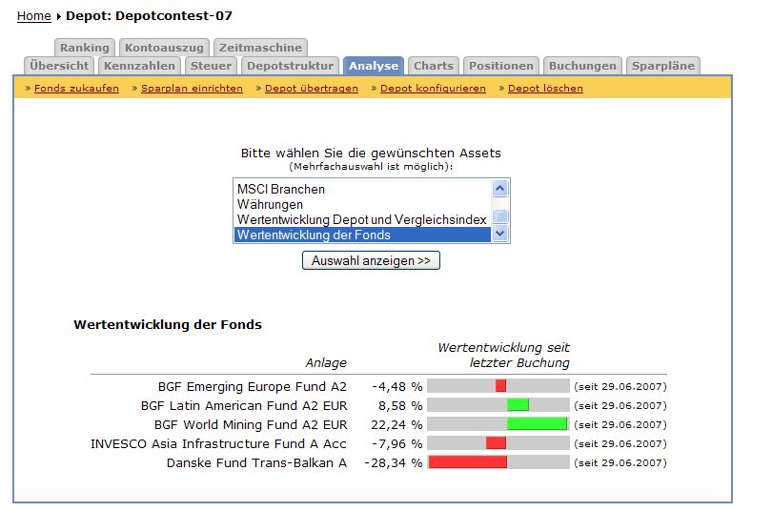Go to the Steuer tab
Viewport: 772px width, 532px height.
pos(211,66)
